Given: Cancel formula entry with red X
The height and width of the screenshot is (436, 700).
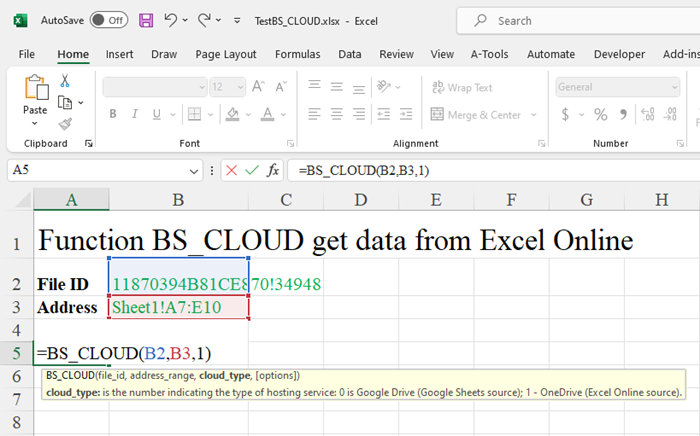Looking at the screenshot, I should [231, 170].
